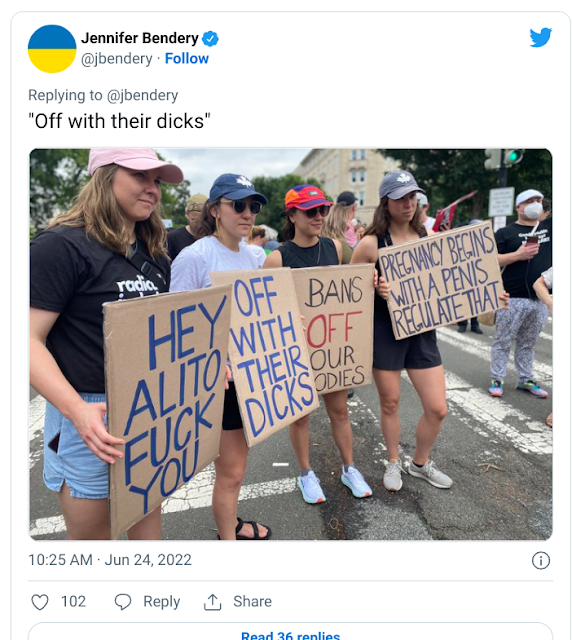Click the tweet text Off with their dicks
The height and width of the screenshot is (640, 572).
pyautogui.click(x=119, y=121)
